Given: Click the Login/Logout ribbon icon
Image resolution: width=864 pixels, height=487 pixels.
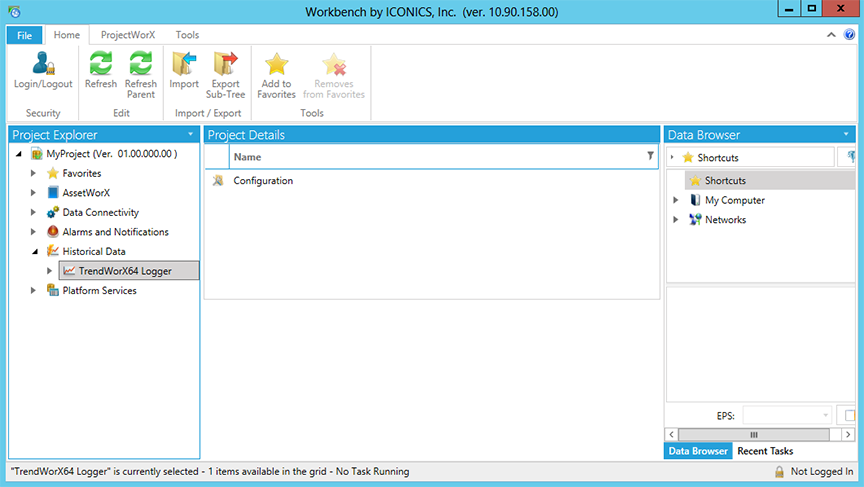Looking at the screenshot, I should (43, 64).
